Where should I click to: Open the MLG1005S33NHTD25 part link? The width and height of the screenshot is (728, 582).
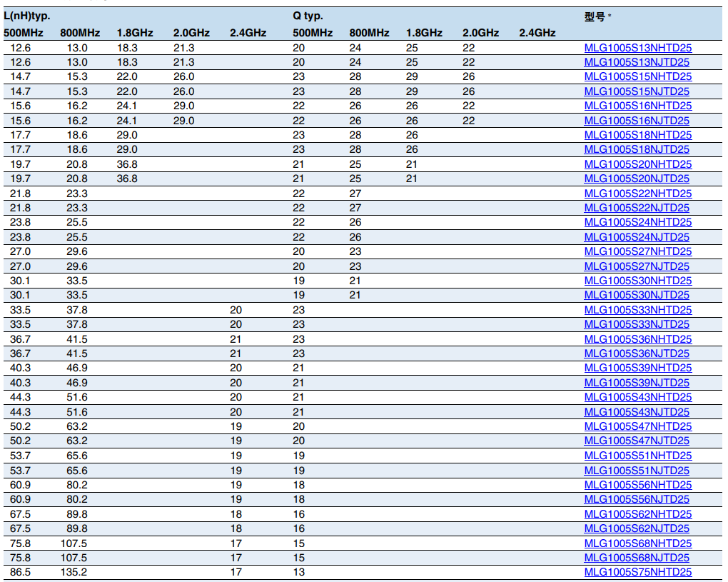coord(637,310)
